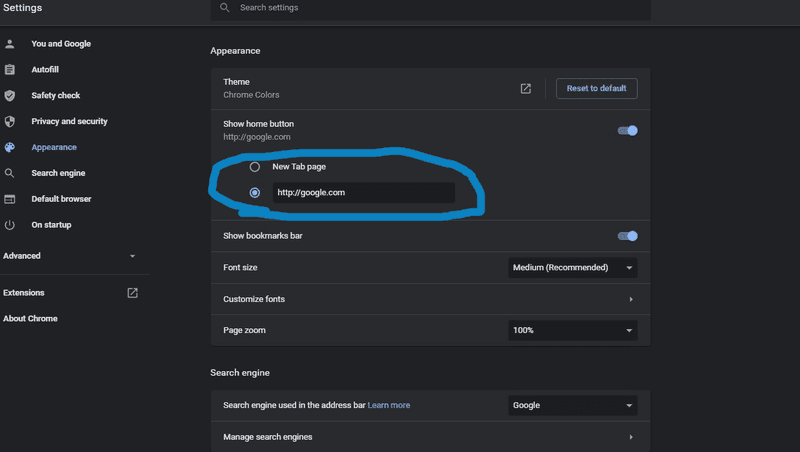Click the On startup power icon
The image size is (800, 452).
pos(10,225)
